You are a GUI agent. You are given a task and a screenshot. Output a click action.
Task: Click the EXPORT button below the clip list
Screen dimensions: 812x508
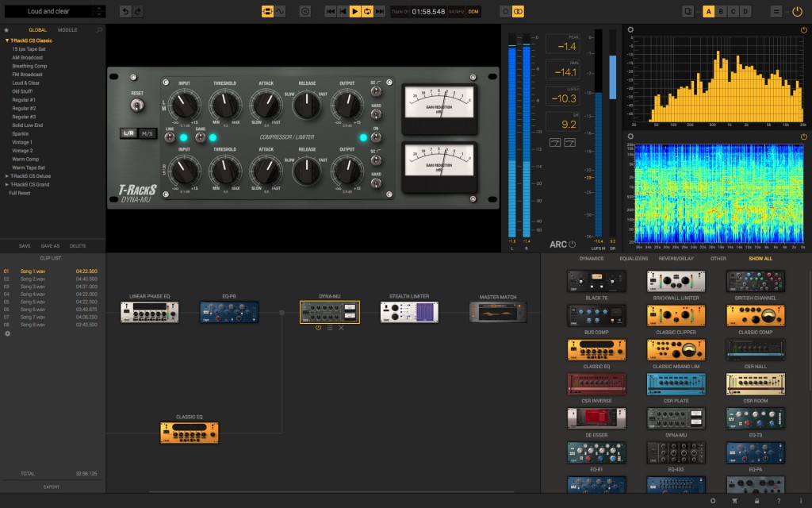pos(51,487)
